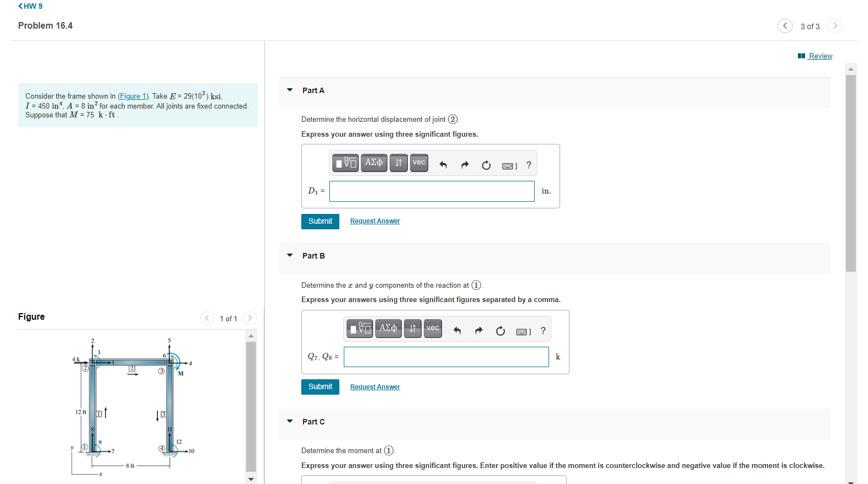Viewport: 868px width, 484px height.
Task: Undo last entry in Part A
Action: pos(443,165)
